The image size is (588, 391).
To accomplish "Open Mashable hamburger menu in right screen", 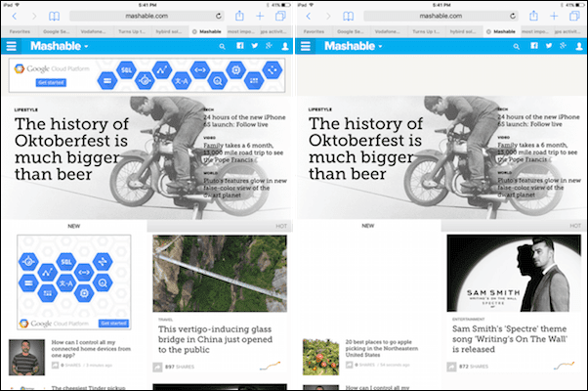I will [306, 46].
